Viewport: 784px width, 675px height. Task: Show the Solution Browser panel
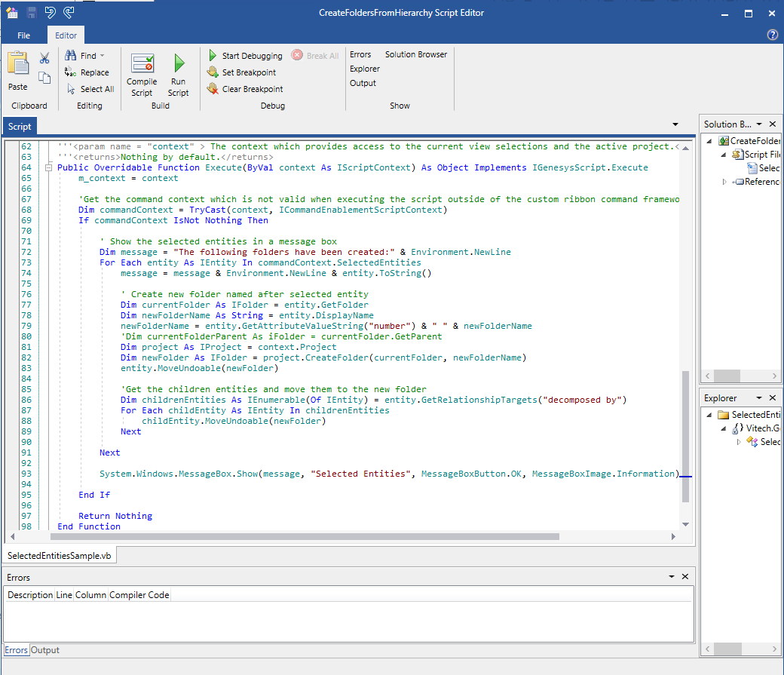point(415,54)
